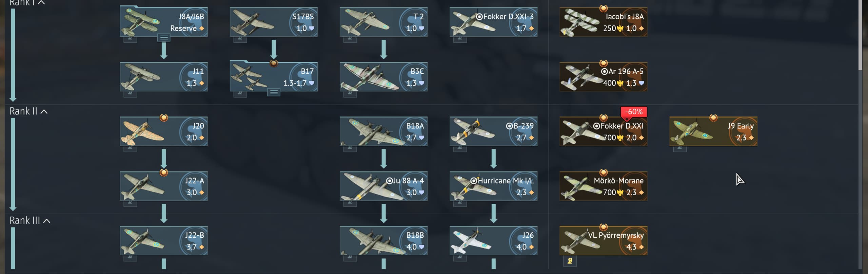The height and width of the screenshot is (274, 868).
Task: Click the talisman medal above Mörkö-Morane
Action: [604, 172]
